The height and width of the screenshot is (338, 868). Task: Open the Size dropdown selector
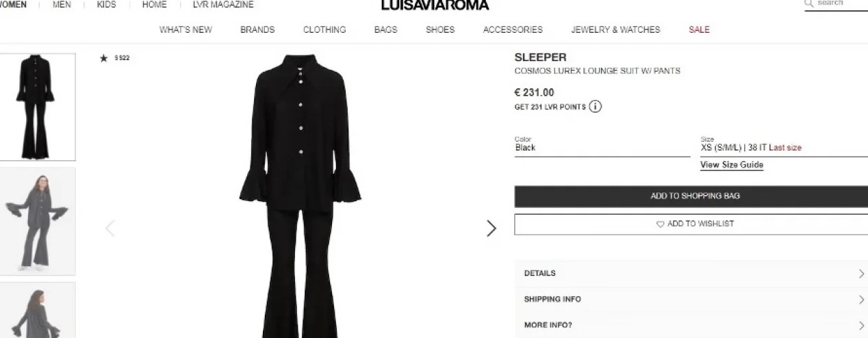(x=783, y=145)
